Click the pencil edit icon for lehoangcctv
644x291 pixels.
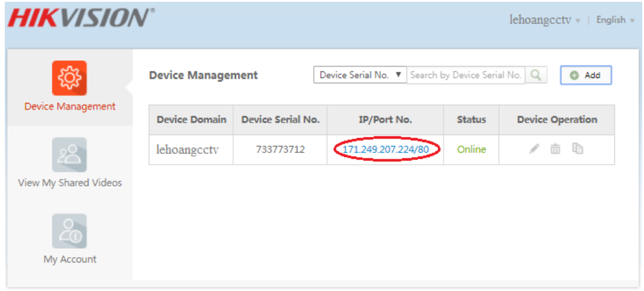pyautogui.click(x=534, y=149)
